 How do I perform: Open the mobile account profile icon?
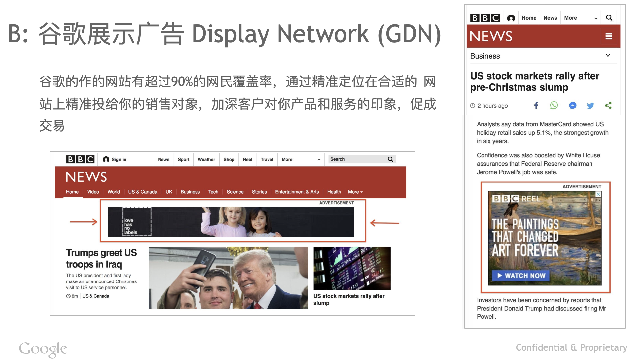pyautogui.click(x=511, y=18)
